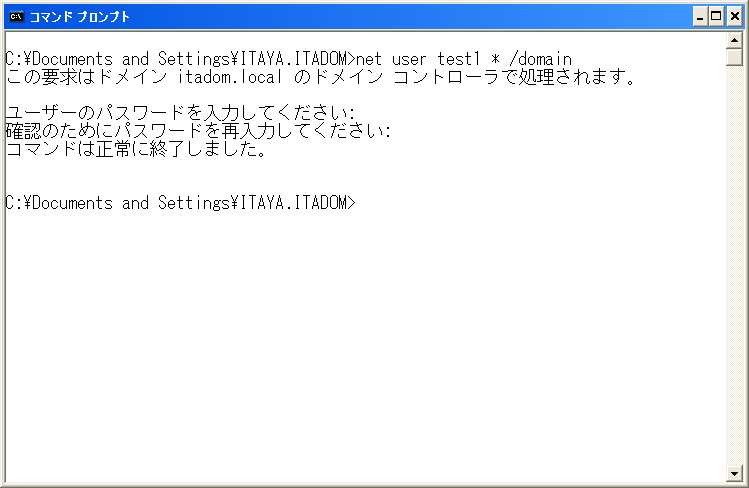This screenshot has width=749, height=488.
Task: Click the 確認のためにパスワードを再入力 line
Action: pos(198,131)
